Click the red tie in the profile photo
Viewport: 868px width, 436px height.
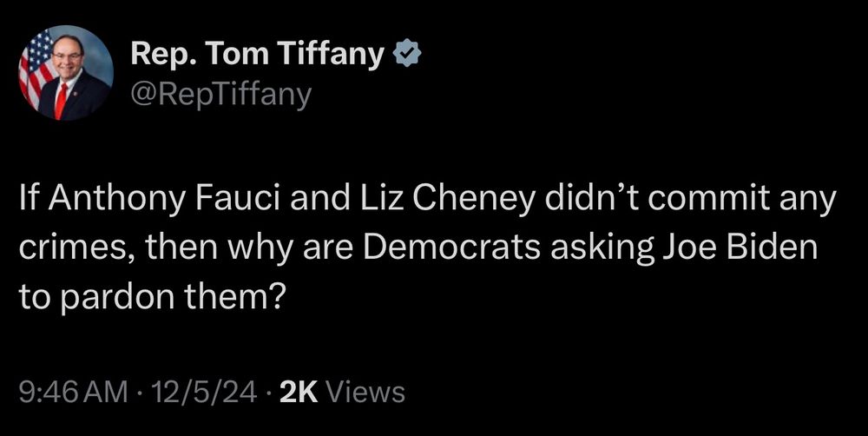click(x=61, y=101)
